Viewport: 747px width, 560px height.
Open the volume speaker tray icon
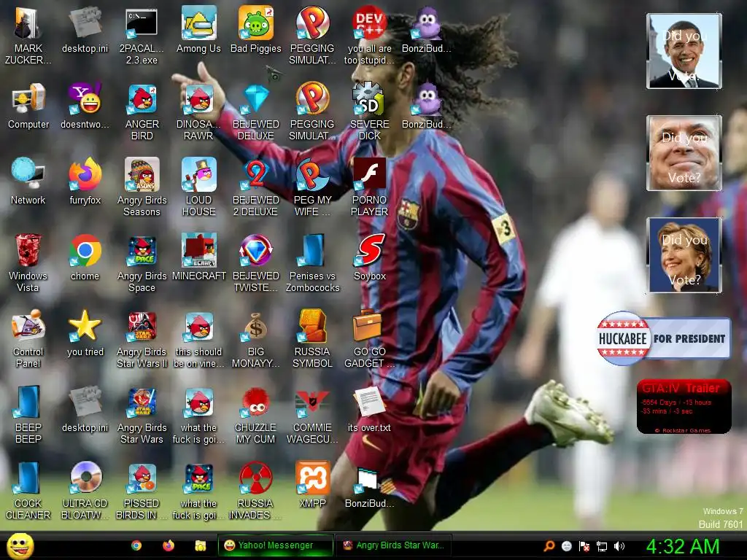pos(619,546)
